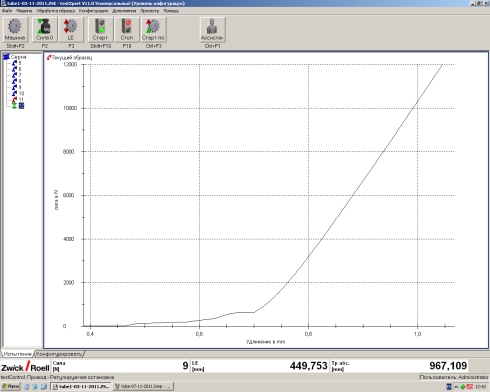Click the Текущий образец graph legend label
Screen dimensions: 490x392
pos(70,58)
